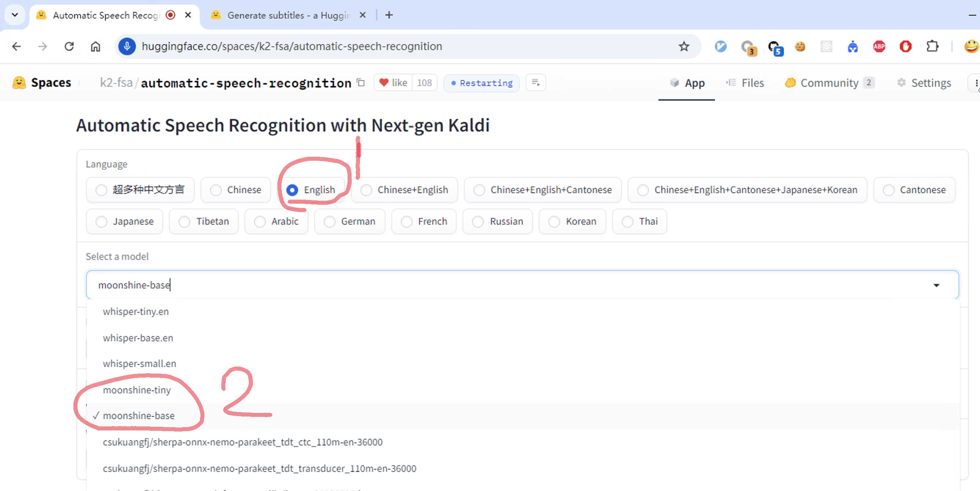Click the blue robot extension icon
Viewport: 980px width, 491px height.
point(853,46)
